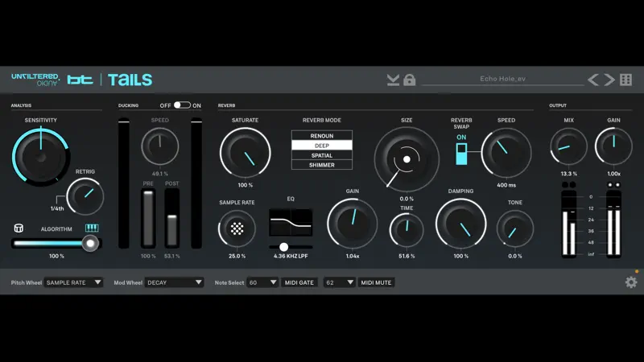The image size is (644, 362).
Task: Select the drum algorithm icon
Action: coord(19,228)
